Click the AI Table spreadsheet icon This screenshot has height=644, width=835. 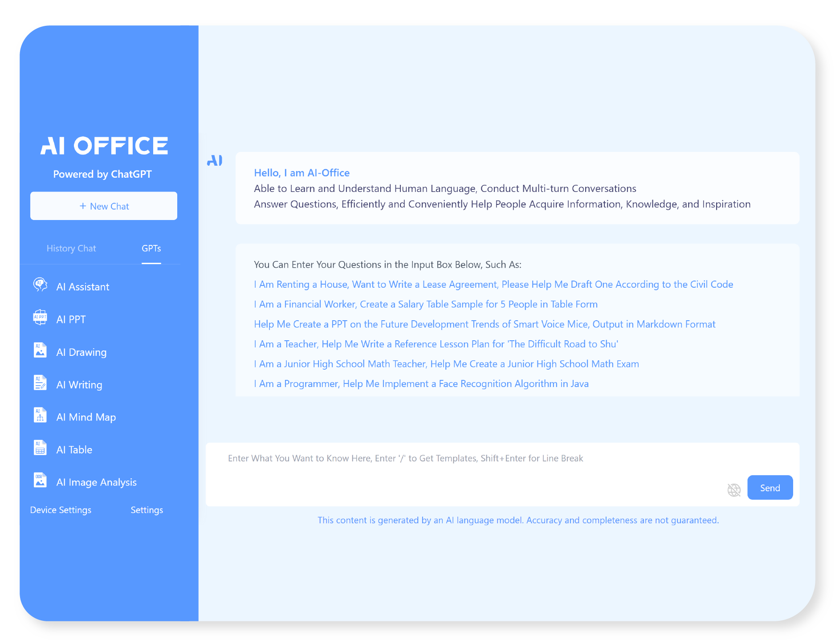[40, 448]
